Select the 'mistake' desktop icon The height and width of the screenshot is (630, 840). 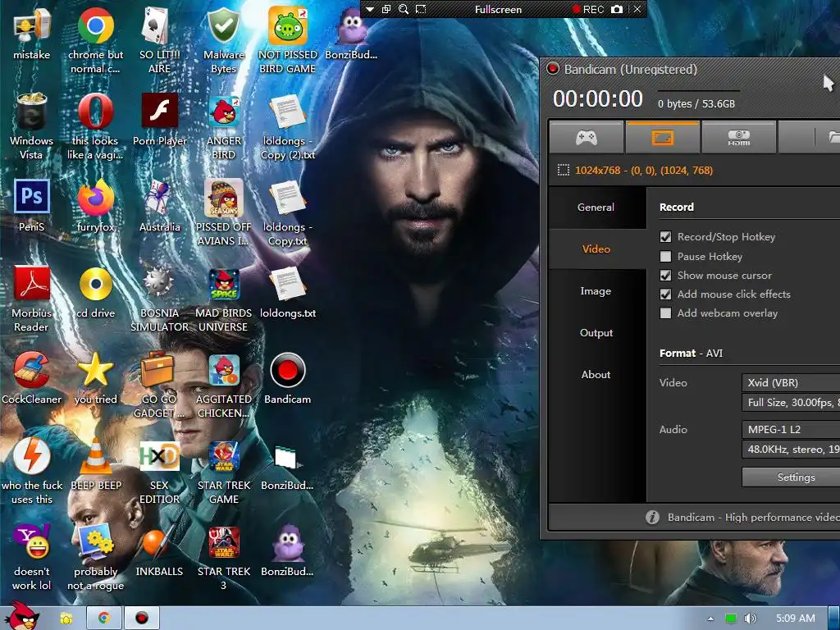(32, 33)
